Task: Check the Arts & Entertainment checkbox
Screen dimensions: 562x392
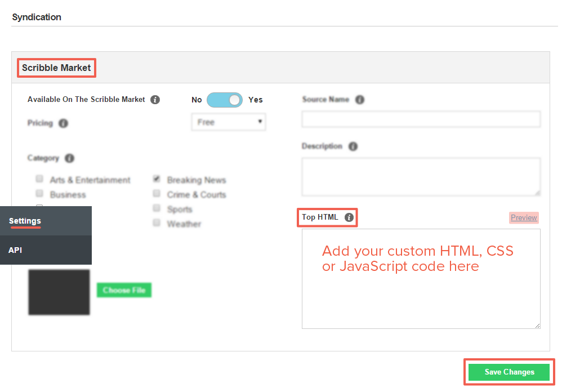Action: pos(39,179)
